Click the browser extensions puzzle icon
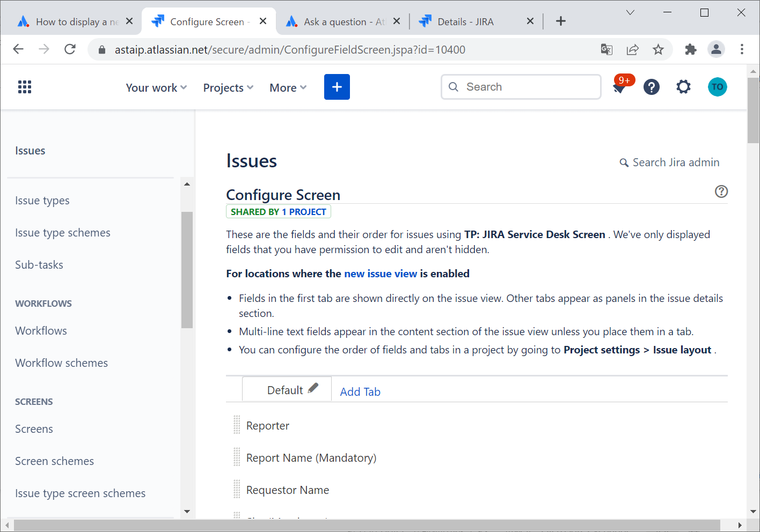The height and width of the screenshot is (532, 760). [x=691, y=50]
